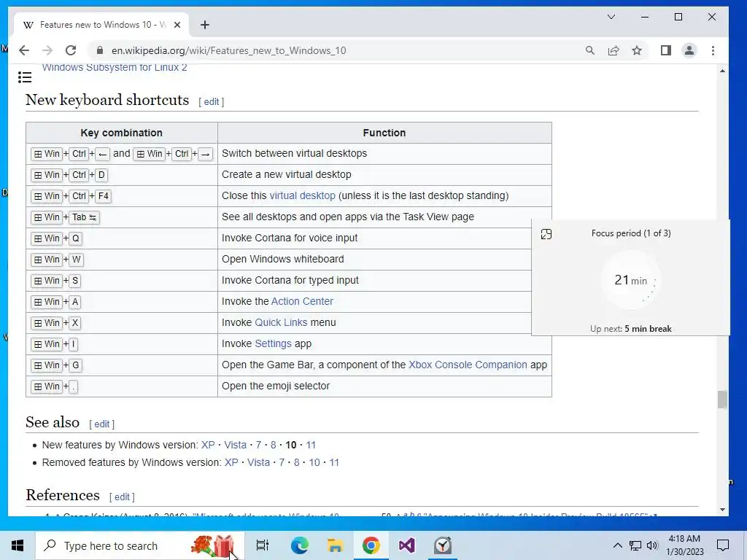Open the Clock app in the taskbar
This screenshot has height=560, width=747.
(443, 545)
